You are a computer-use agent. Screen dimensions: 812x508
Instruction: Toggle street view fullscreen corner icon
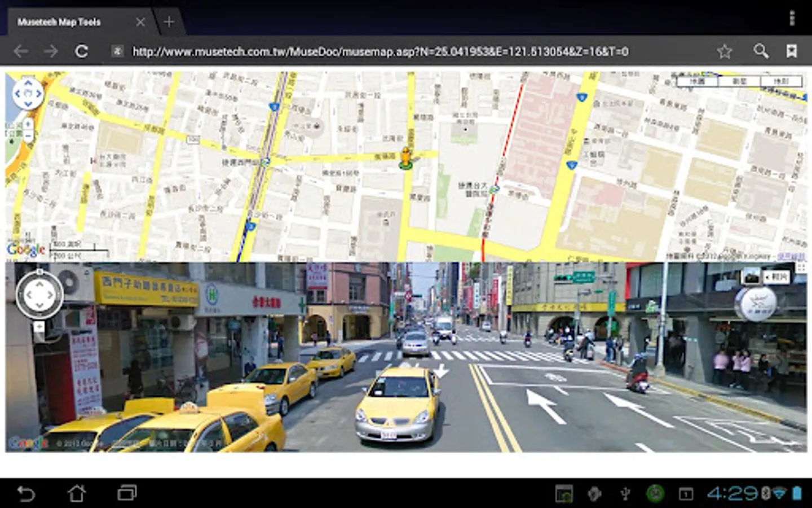[801, 268]
